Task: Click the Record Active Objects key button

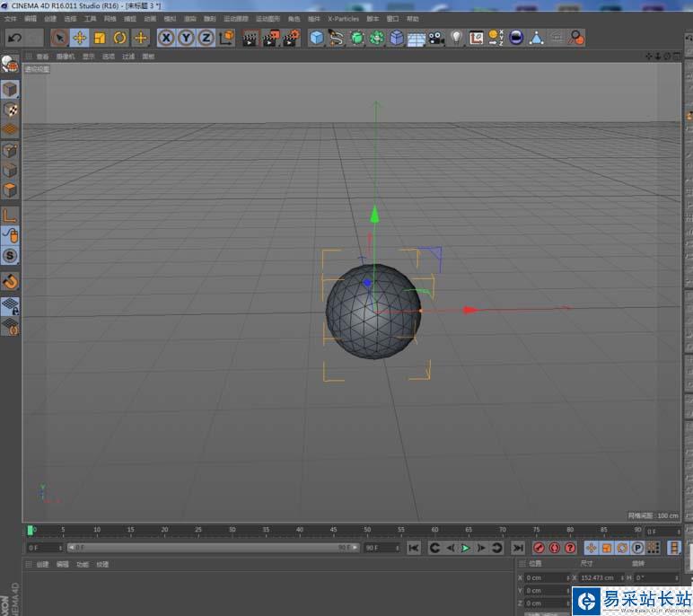Action: click(539, 548)
